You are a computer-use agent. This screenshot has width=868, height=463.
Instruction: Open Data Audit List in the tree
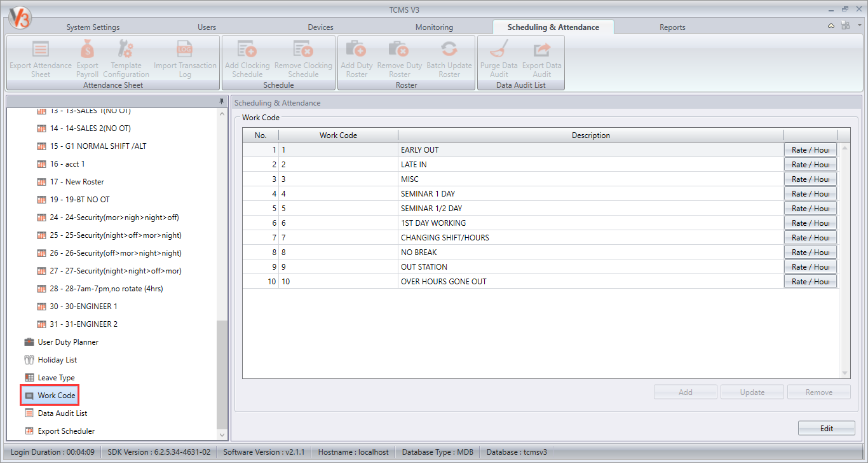(x=62, y=413)
